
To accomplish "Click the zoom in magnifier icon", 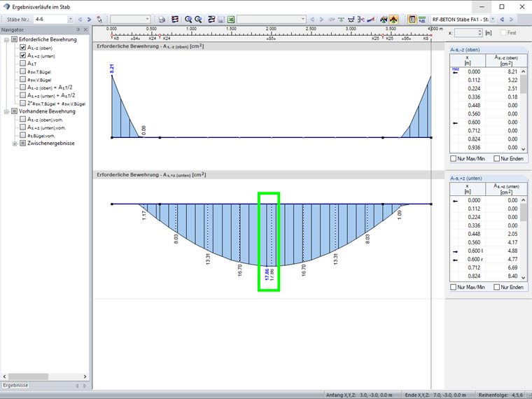I will point(188,20).
